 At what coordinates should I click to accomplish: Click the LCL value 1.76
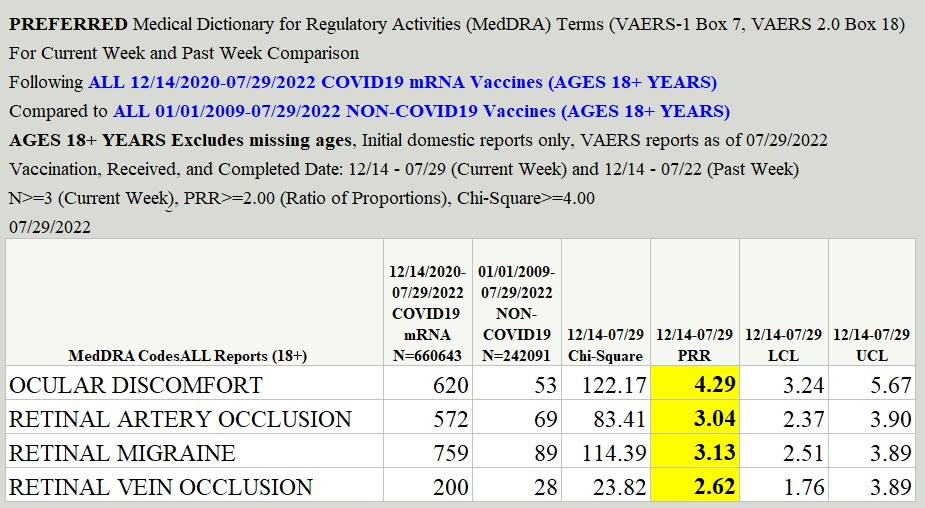[784, 486]
